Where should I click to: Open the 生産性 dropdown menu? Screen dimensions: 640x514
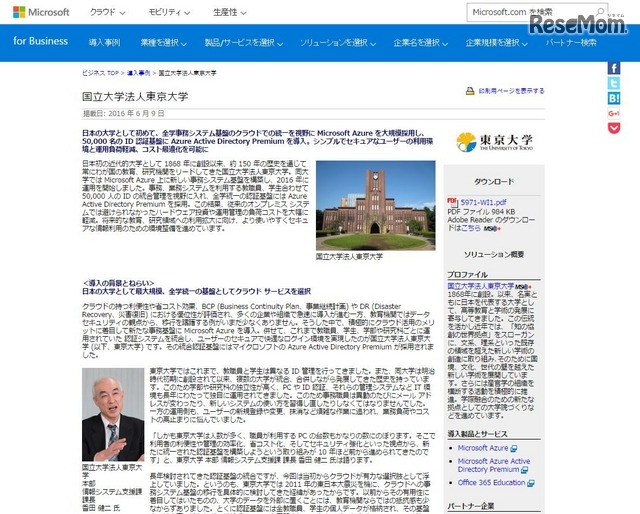coord(230,13)
